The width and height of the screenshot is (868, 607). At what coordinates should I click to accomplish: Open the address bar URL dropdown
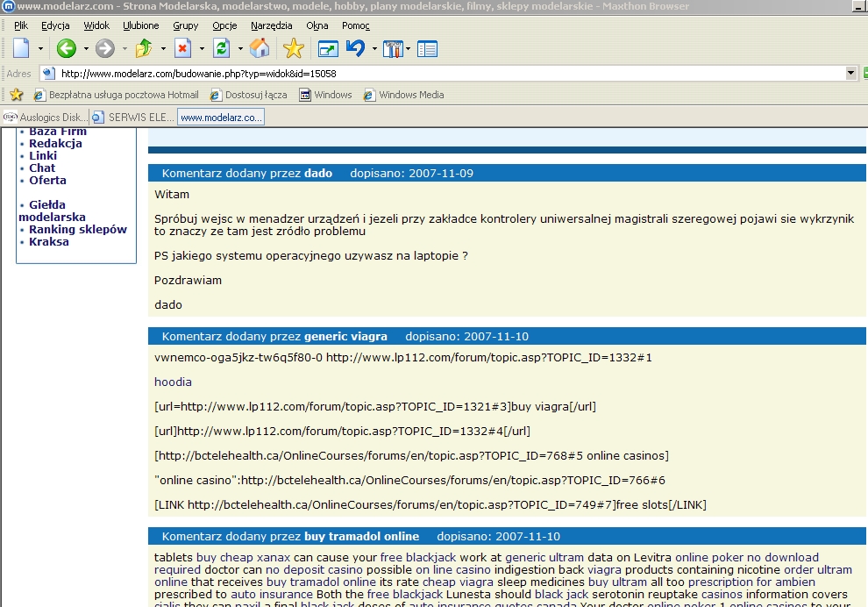(850, 73)
